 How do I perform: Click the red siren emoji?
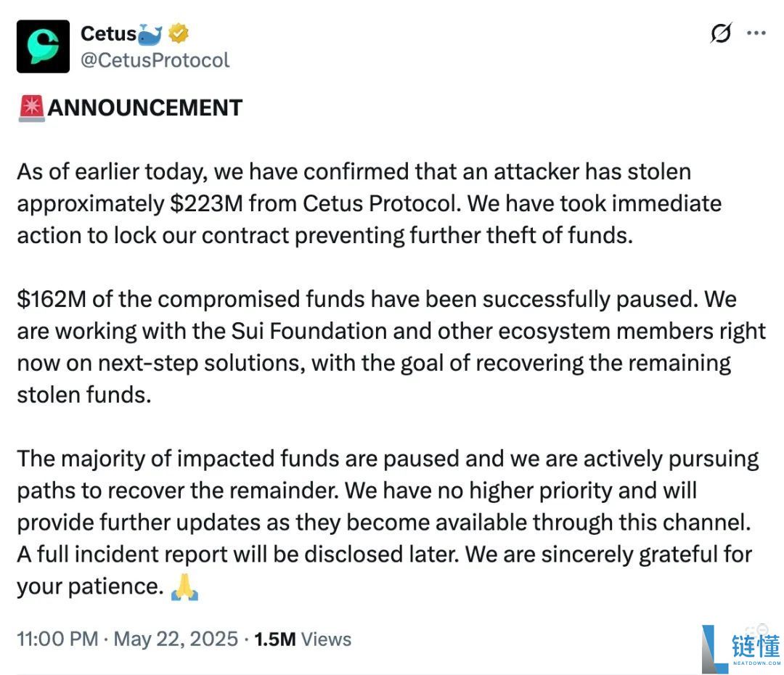[x=32, y=108]
